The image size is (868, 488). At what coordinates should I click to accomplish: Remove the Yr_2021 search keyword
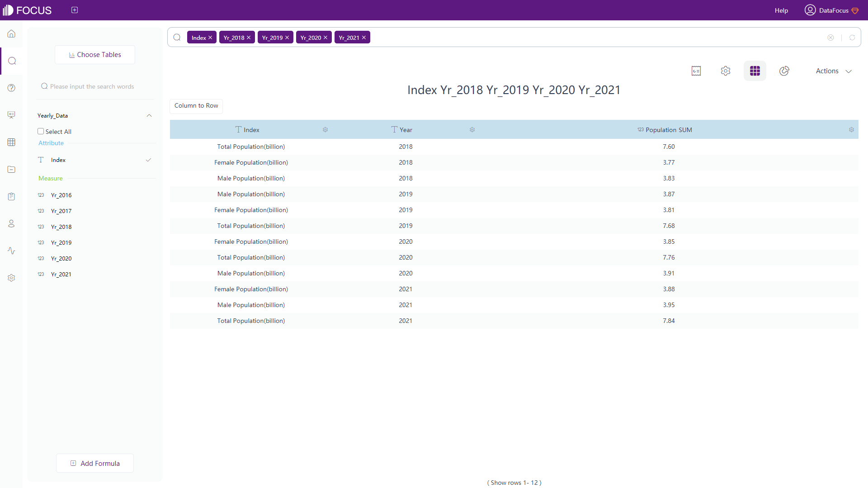coord(364,38)
